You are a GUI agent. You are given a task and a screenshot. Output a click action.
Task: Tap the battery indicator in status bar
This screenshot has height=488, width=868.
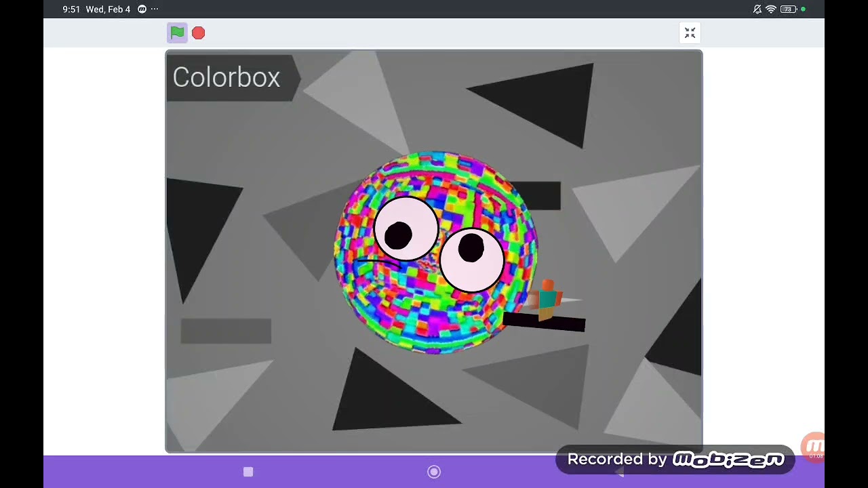click(x=788, y=9)
